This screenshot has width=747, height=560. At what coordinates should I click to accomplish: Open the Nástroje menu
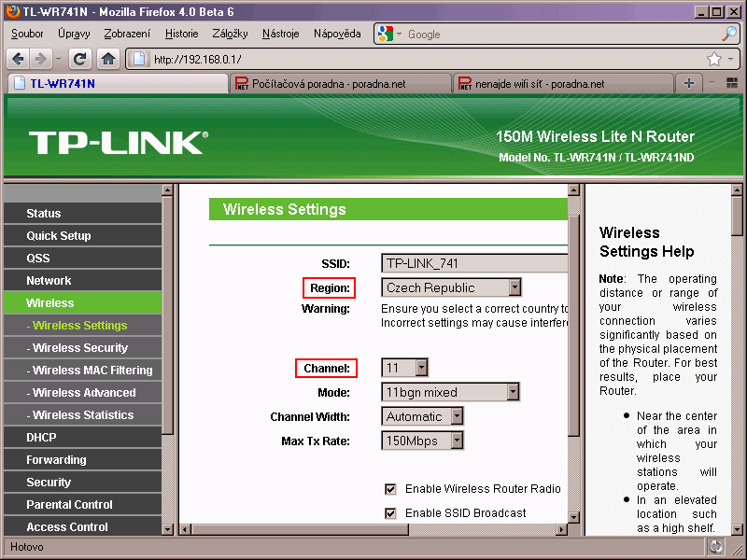coord(281,34)
